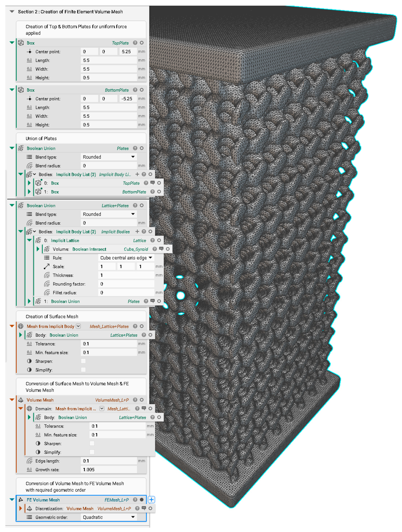Viewport: 402px width, 532px height.
Task: Click the blue plus button beside FEMesh_L+P
Action: pyautogui.click(x=151, y=500)
